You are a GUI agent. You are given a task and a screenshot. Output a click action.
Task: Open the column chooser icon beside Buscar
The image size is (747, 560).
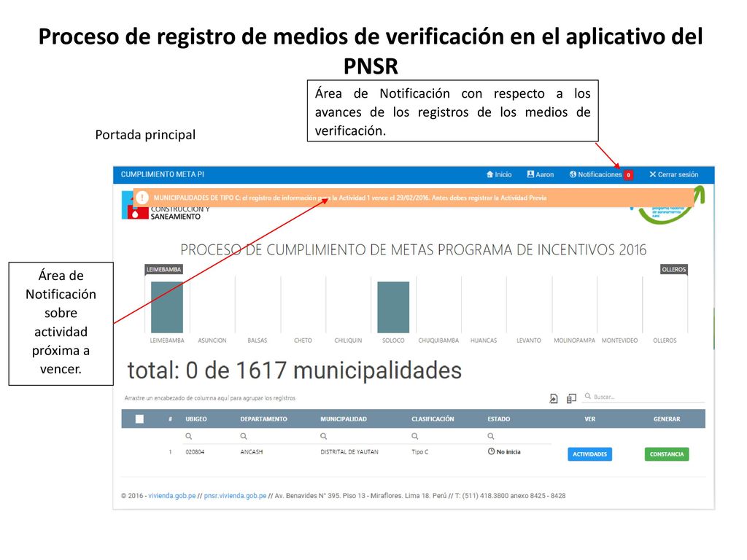[571, 398]
